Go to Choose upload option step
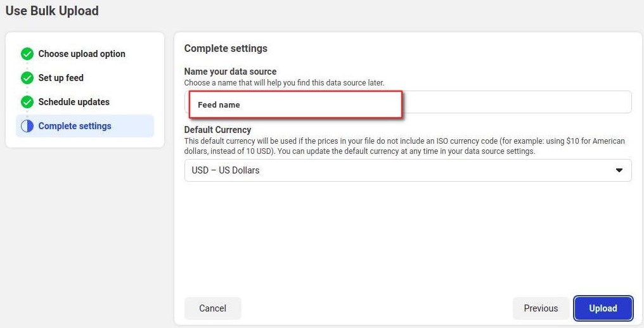Viewport: 644px width, 328px height. click(82, 54)
